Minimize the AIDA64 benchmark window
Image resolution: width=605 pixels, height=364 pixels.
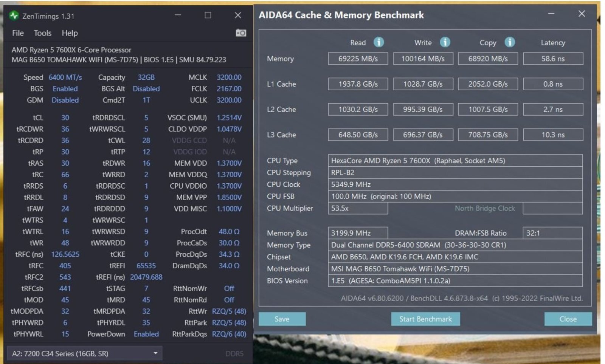click(551, 14)
